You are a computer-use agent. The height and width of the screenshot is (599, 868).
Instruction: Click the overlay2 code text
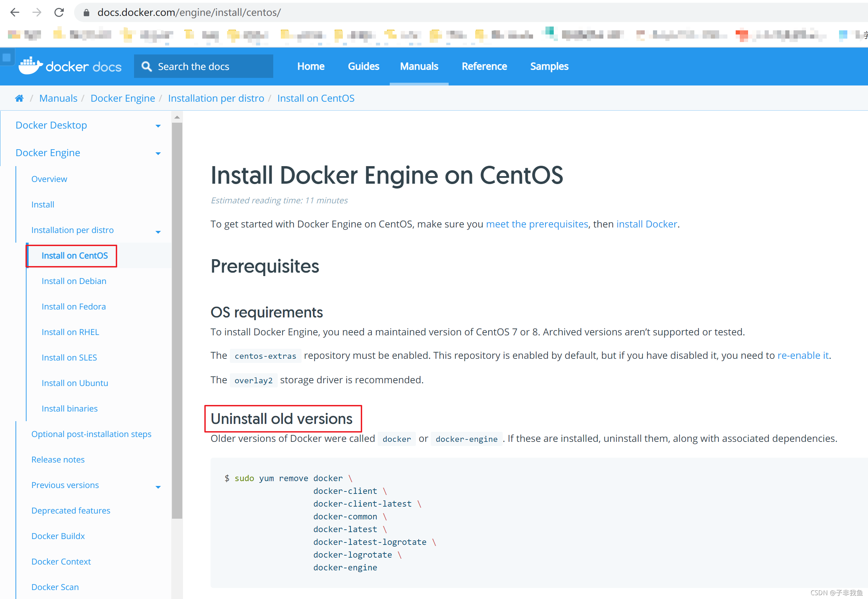[253, 380]
